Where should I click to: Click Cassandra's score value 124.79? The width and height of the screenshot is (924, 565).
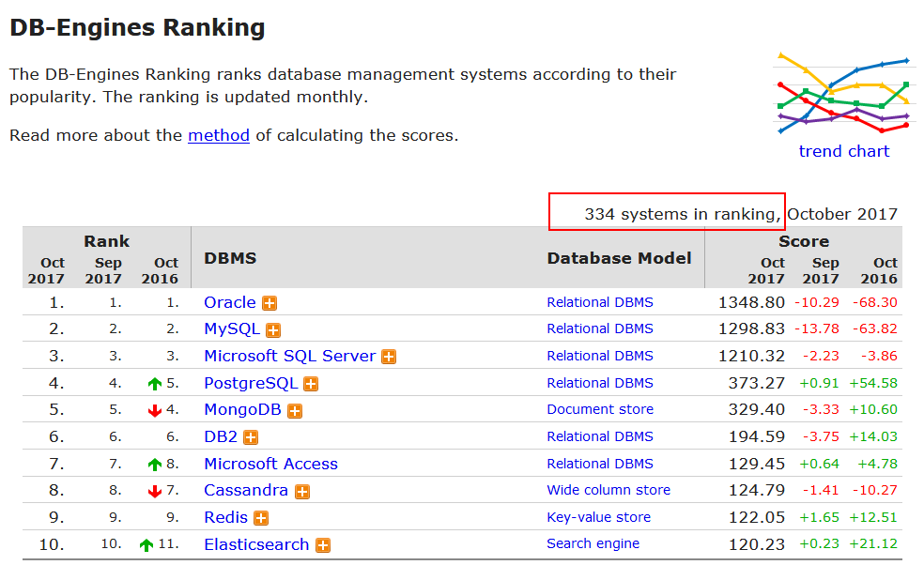[757, 491]
